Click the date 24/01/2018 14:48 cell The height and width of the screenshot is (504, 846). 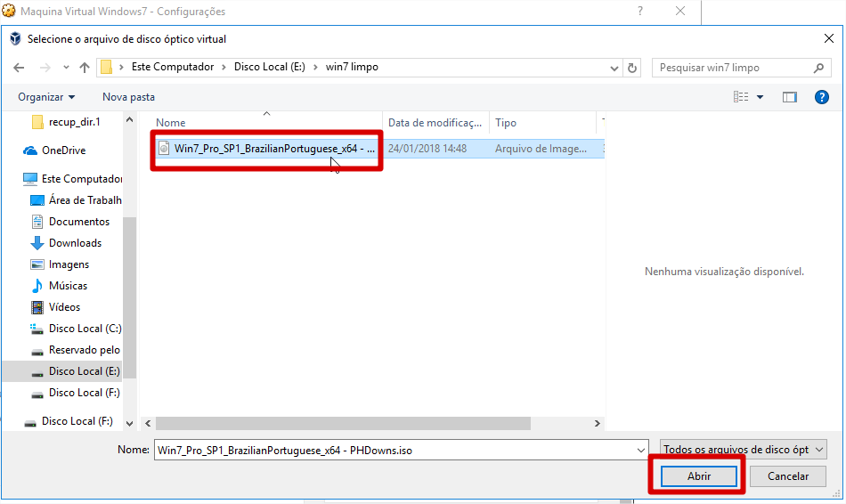[x=427, y=149]
